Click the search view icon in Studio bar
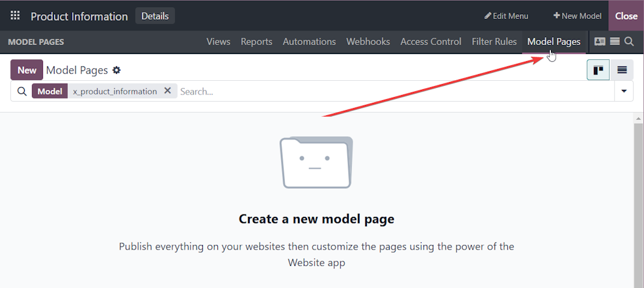This screenshot has width=644, height=288. (629, 42)
